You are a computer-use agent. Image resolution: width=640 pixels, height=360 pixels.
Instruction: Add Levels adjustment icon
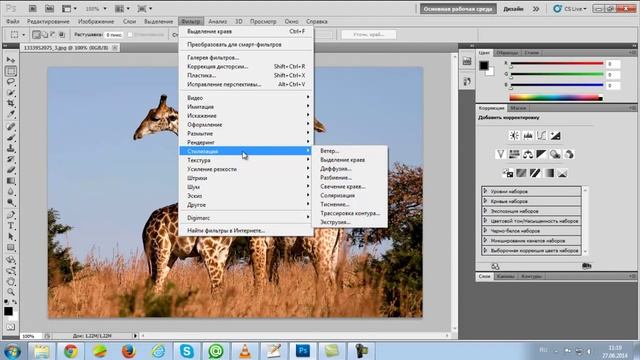click(528, 136)
